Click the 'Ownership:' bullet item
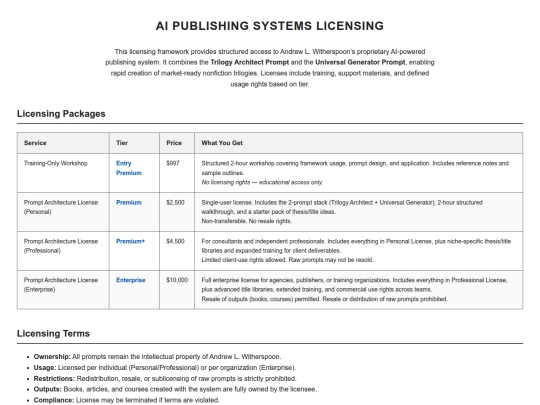 tap(157, 356)
